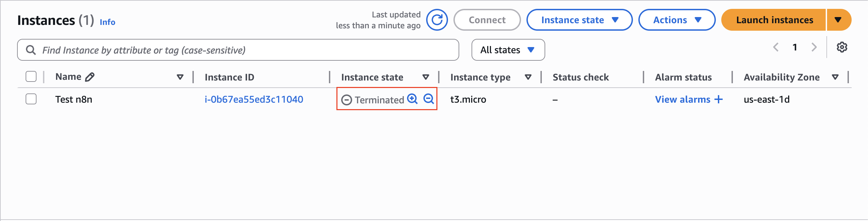Viewport: 868px width, 221px height.
Task: Click the refresh instances icon
Action: coord(437,20)
